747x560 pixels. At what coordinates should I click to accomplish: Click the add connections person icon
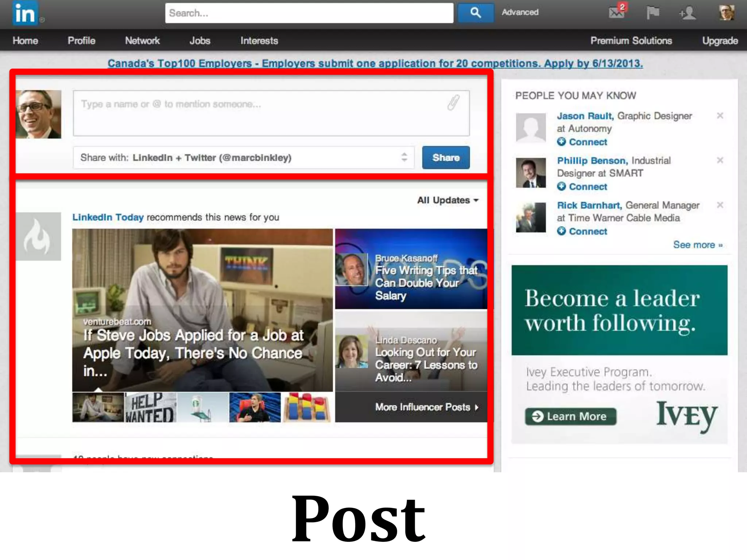pyautogui.click(x=688, y=13)
